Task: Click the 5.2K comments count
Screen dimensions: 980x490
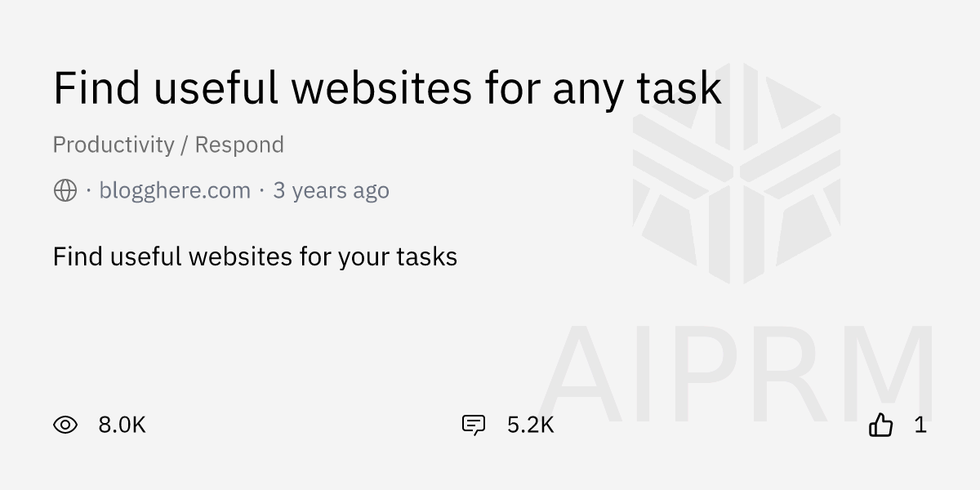Action: tap(530, 425)
